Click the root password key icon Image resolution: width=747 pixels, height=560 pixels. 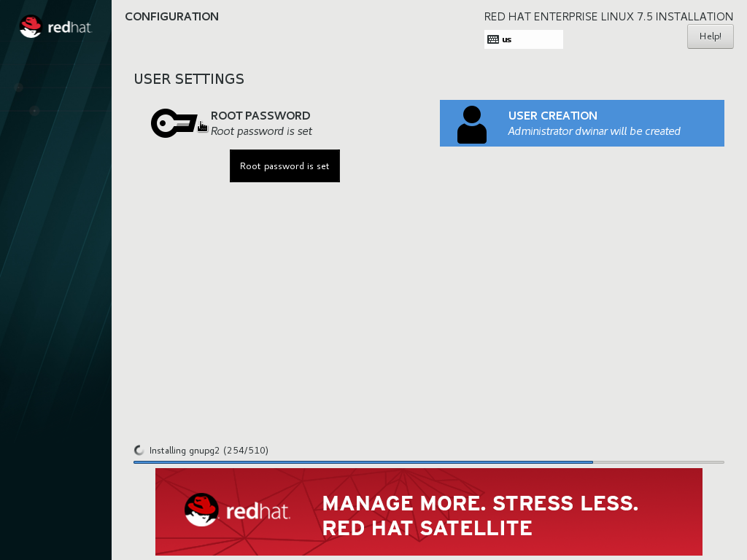(174, 123)
